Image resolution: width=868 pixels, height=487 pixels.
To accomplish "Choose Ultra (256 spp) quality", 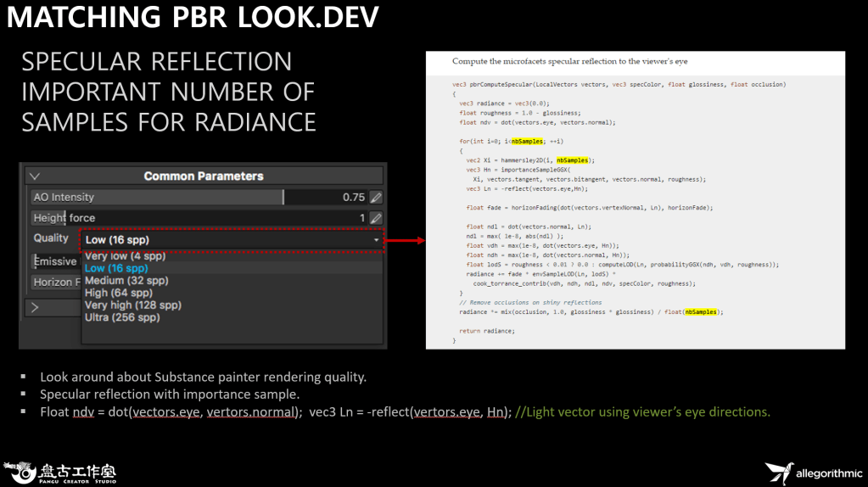I will [122, 317].
